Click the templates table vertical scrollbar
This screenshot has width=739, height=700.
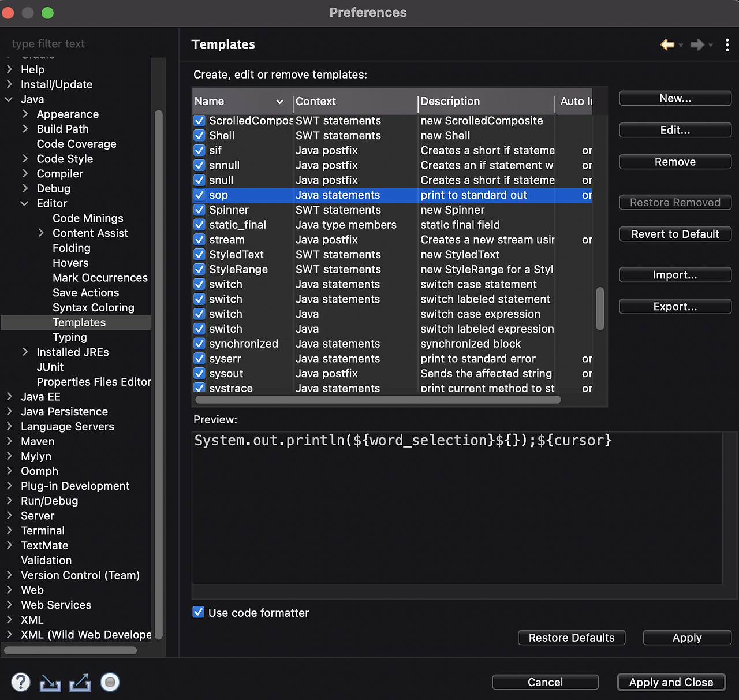[600, 308]
